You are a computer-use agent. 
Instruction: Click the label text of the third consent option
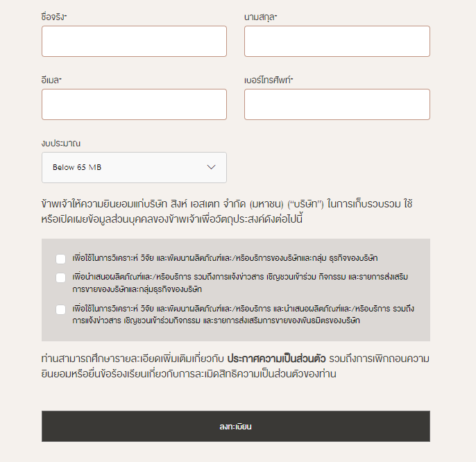pyautogui.click(x=248, y=314)
